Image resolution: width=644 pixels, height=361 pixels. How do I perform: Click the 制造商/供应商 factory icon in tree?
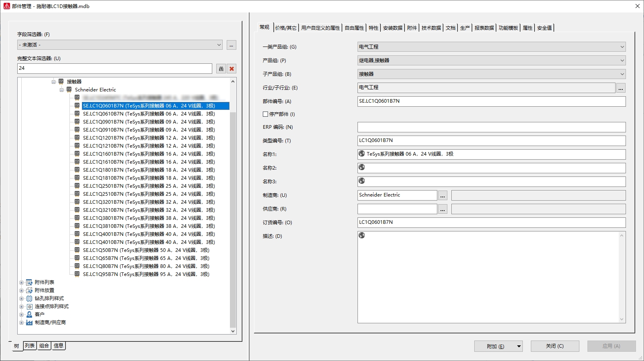29,322
